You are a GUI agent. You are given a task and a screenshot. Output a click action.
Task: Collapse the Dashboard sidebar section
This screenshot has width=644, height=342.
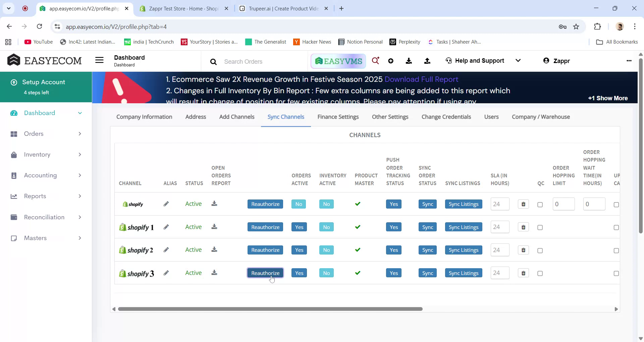pyautogui.click(x=80, y=113)
